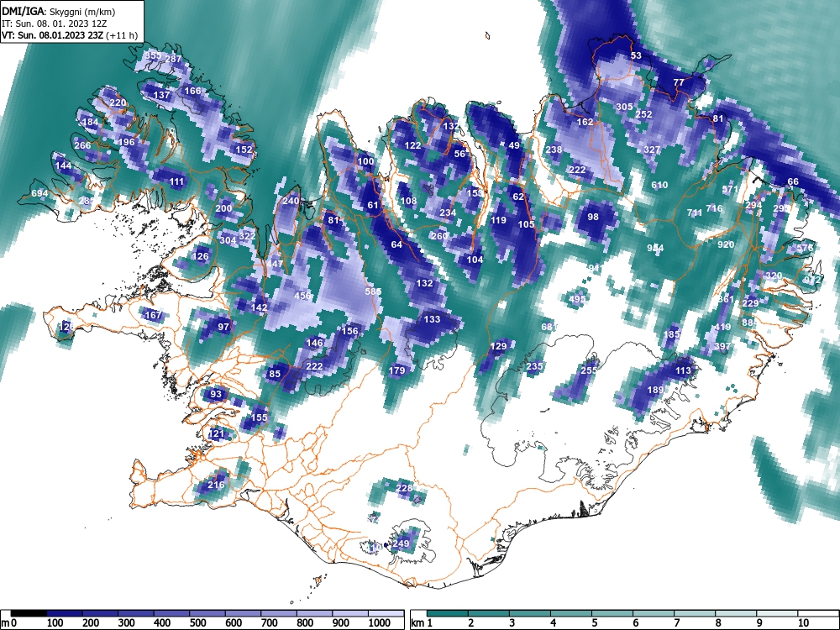Image resolution: width=840 pixels, height=630 pixels.
Task: Select the map value 610
Action: tap(659, 185)
